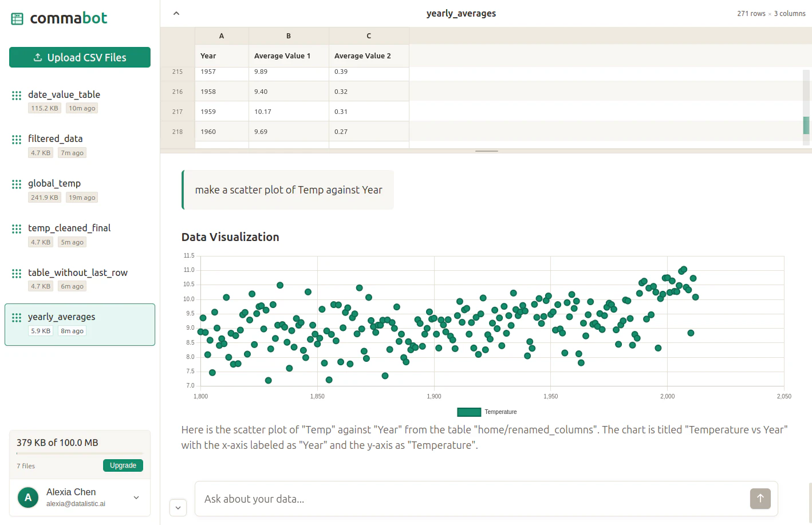Click grid icon beside filtered_data
This screenshot has height=525, width=812.
[17, 140]
